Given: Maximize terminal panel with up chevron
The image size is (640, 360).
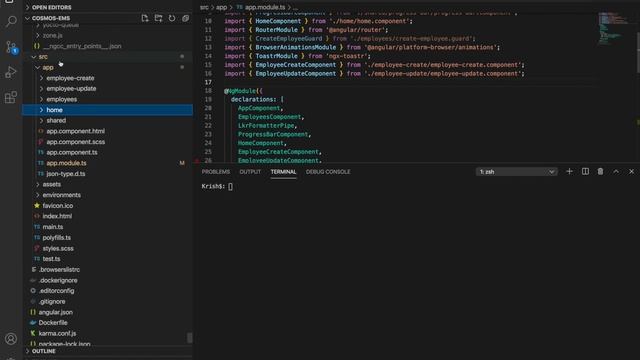Looking at the screenshot, I should pyautogui.click(x=616, y=172).
